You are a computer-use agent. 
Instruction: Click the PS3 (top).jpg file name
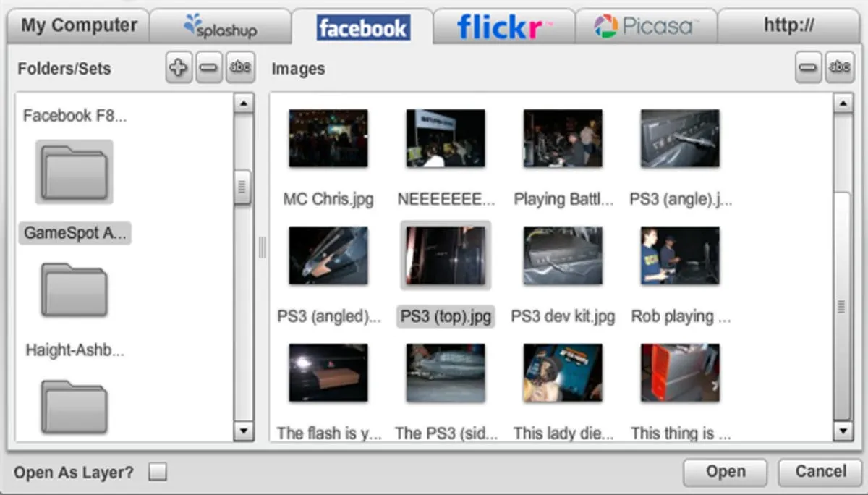pos(446,316)
